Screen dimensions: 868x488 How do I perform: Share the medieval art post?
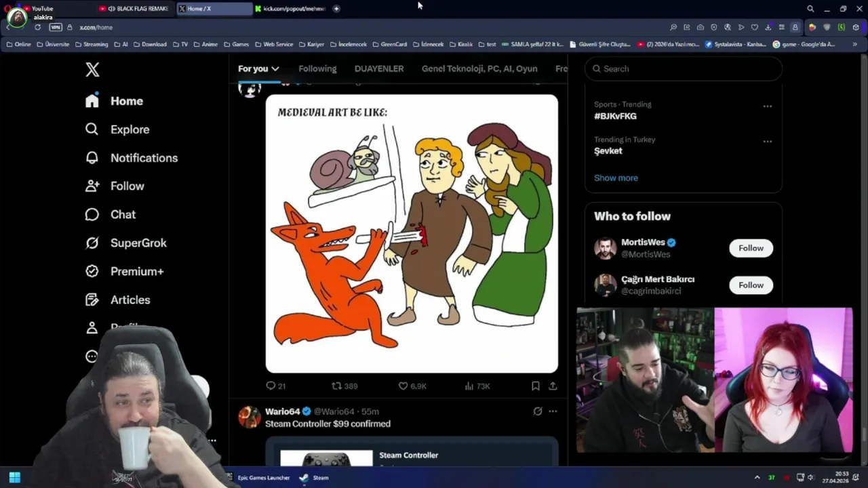[553, 386]
